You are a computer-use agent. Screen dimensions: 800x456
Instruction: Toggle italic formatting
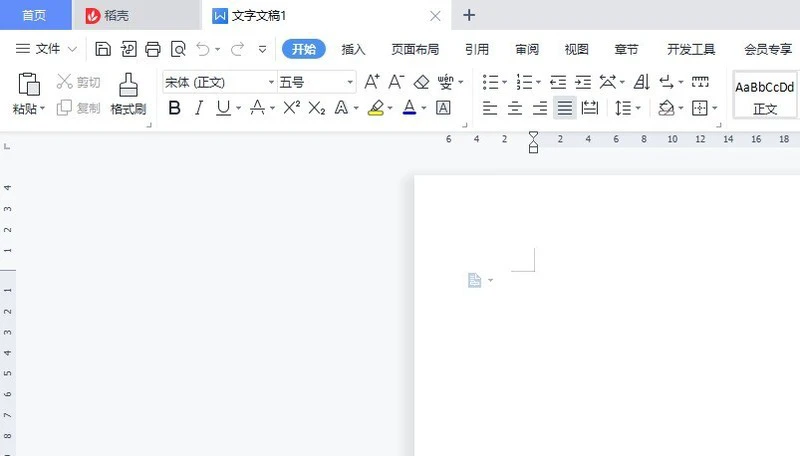click(199, 108)
